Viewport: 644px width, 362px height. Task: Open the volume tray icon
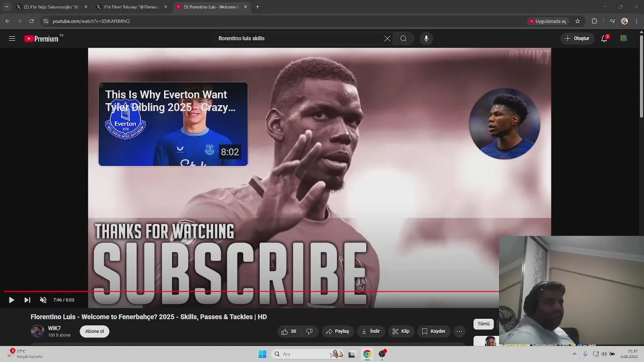pos(604,354)
